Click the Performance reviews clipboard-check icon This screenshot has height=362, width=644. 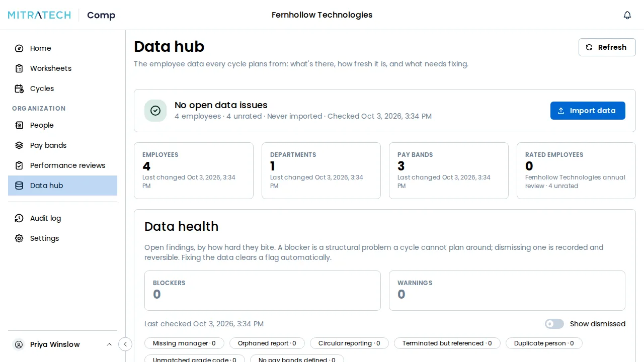[x=19, y=165]
